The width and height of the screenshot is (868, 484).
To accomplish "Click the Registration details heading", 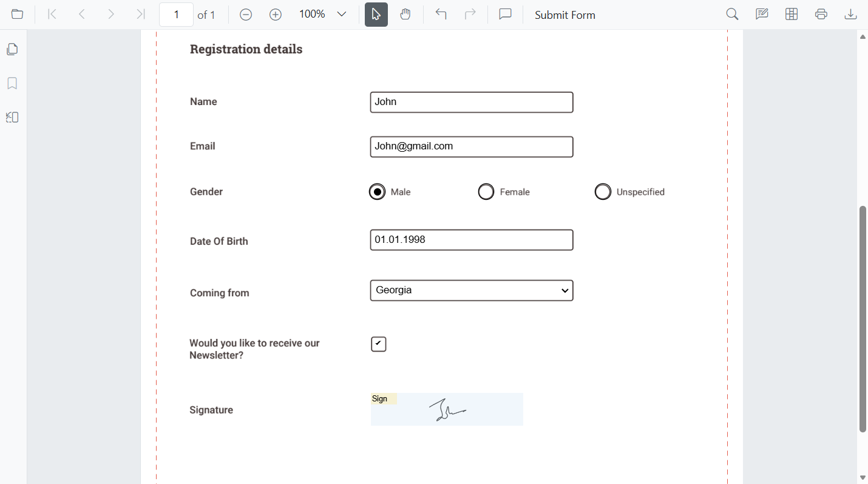I will click(246, 50).
